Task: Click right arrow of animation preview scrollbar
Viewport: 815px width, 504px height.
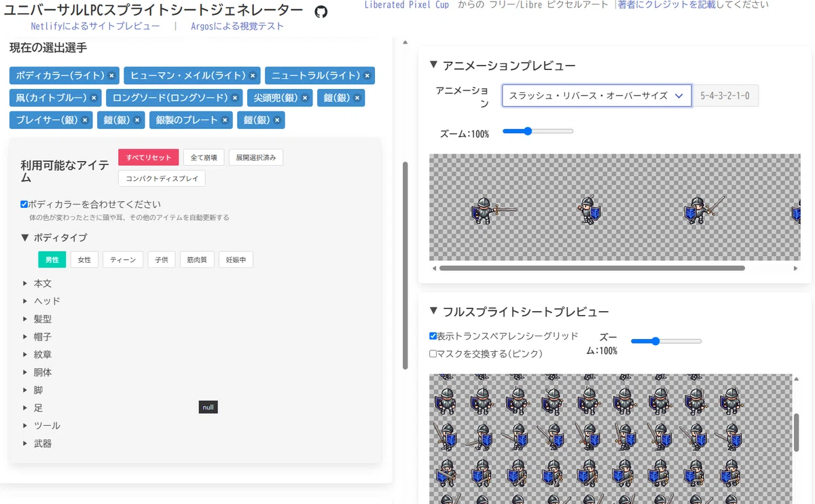Action: pos(795,268)
